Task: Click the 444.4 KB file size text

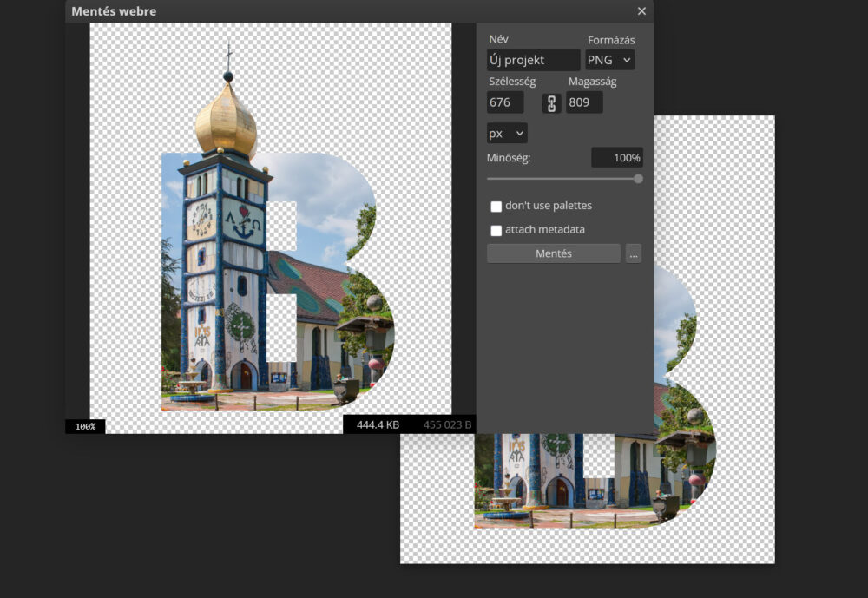Action: point(378,424)
